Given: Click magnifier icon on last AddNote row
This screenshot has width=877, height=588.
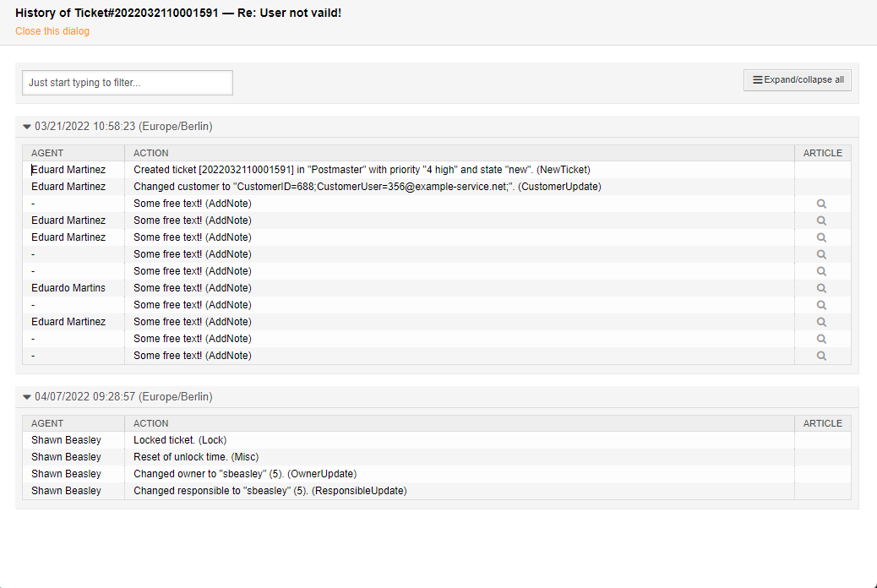Looking at the screenshot, I should [821, 356].
